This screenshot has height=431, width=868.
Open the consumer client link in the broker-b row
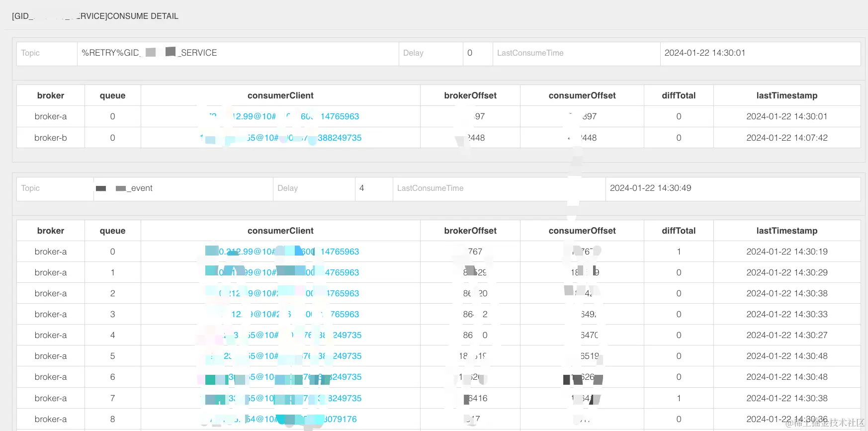(x=281, y=138)
